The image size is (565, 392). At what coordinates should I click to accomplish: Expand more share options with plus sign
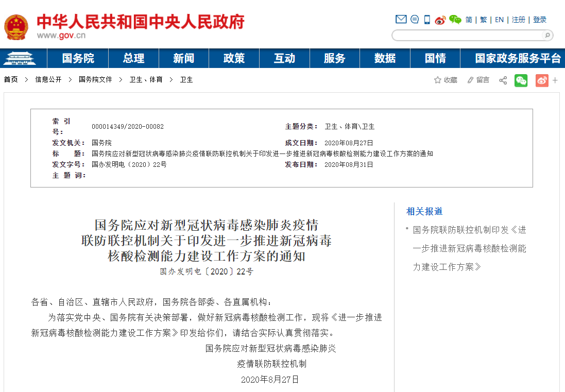(x=555, y=80)
